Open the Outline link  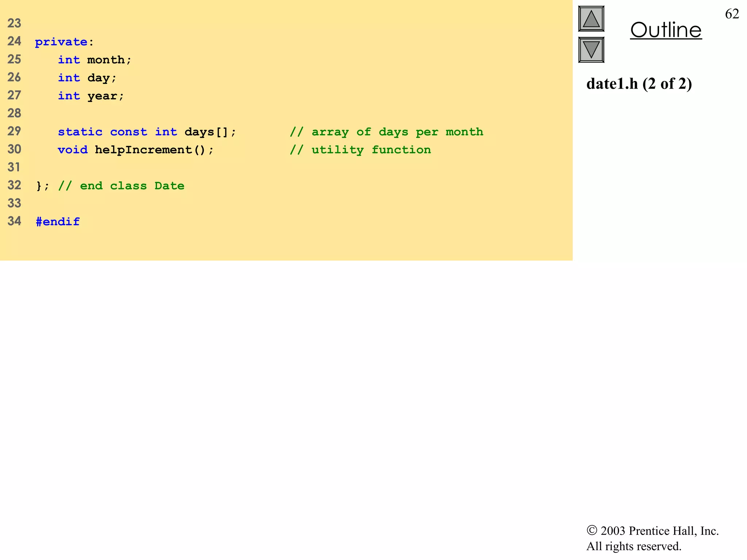pyautogui.click(x=666, y=30)
